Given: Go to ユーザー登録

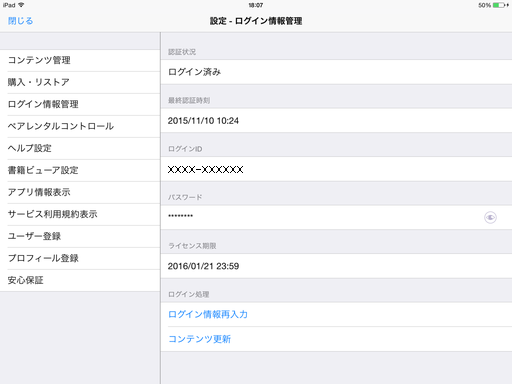Looking at the screenshot, I should (x=80, y=236).
